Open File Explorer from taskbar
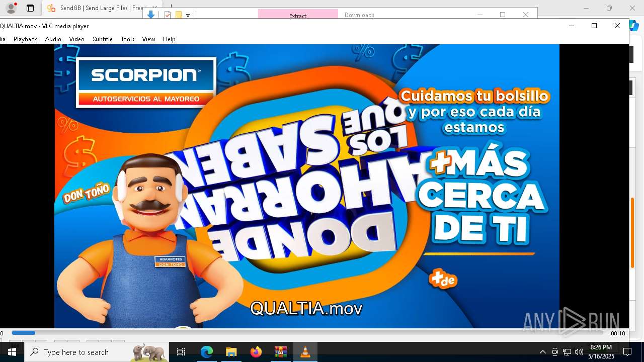644x362 pixels. [x=231, y=352]
